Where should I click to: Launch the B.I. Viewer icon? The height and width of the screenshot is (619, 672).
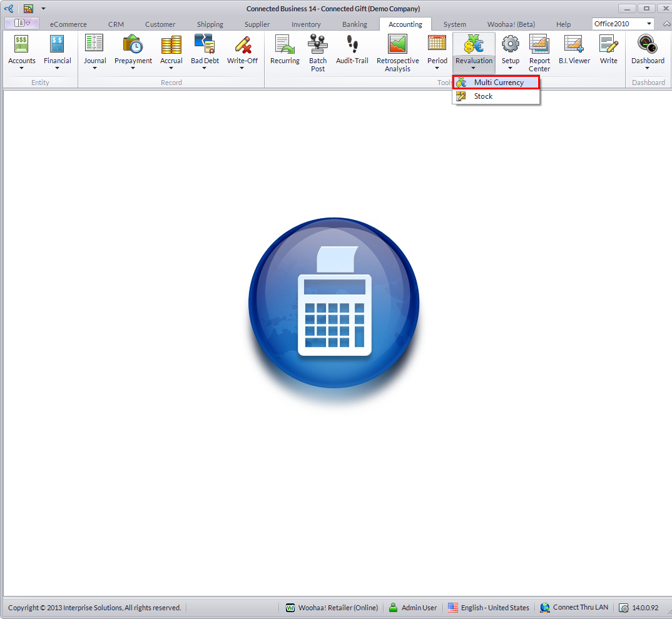point(574,44)
